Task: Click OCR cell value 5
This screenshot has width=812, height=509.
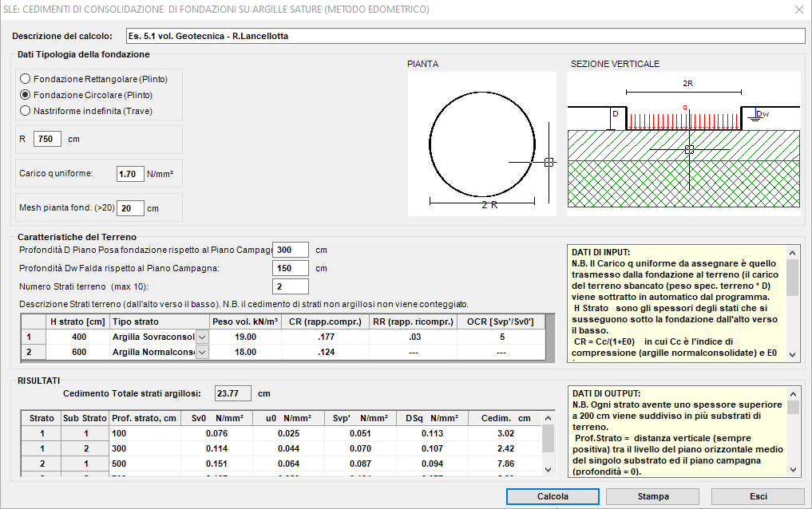Action: pos(501,337)
